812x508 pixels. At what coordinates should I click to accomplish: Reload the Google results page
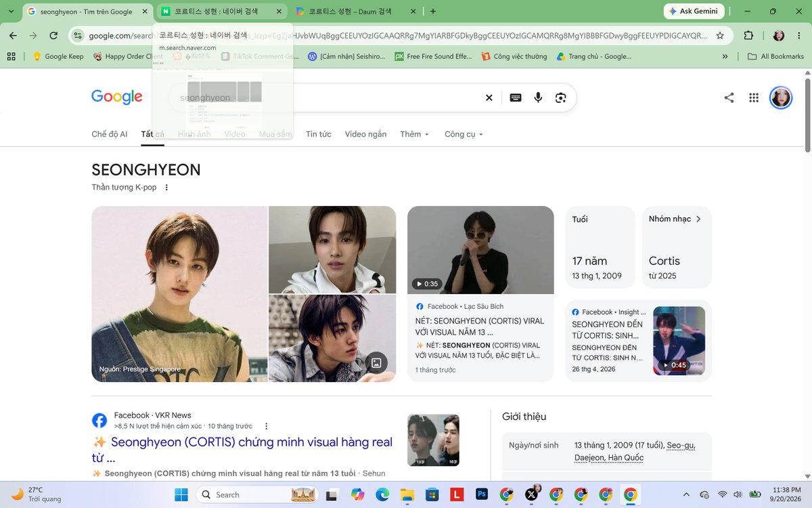click(53, 35)
